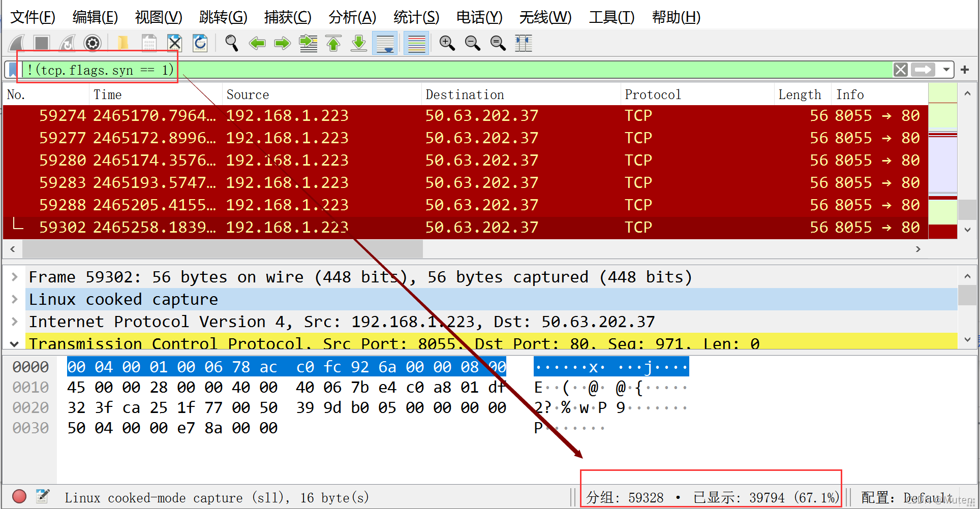Select packet row number 59288
980x509 pixels.
(466, 205)
